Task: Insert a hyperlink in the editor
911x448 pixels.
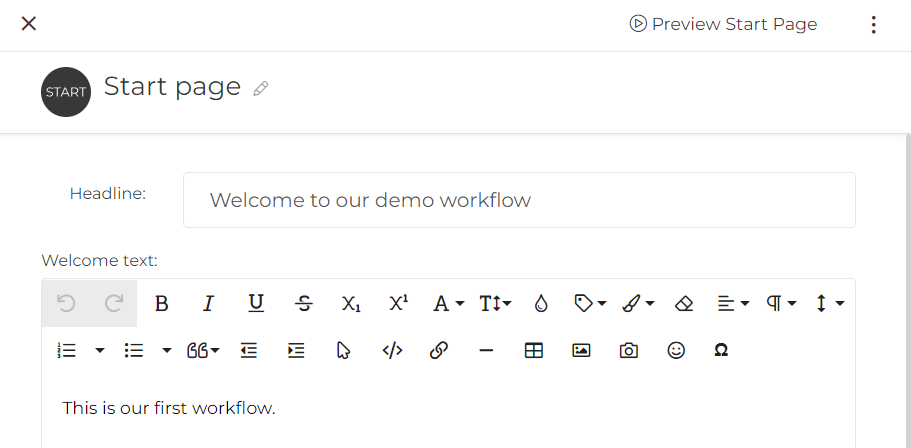Action: point(439,350)
